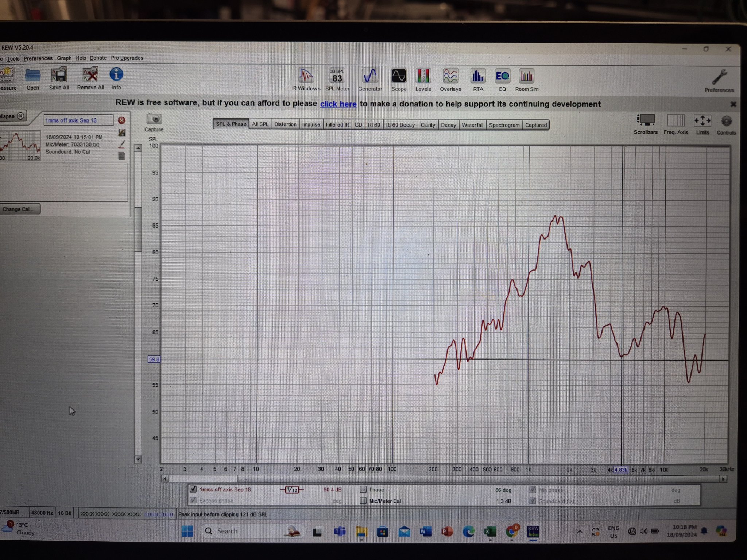Click the horizontal scrollbar left arrow
This screenshot has height=560, width=747.
tap(165, 479)
